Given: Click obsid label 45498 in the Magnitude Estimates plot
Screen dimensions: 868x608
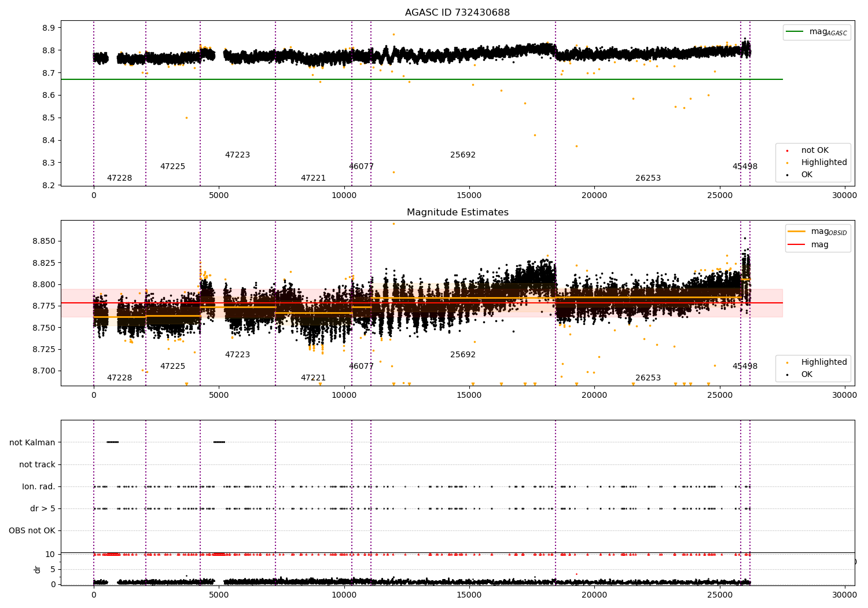Looking at the screenshot, I should pos(745,367).
